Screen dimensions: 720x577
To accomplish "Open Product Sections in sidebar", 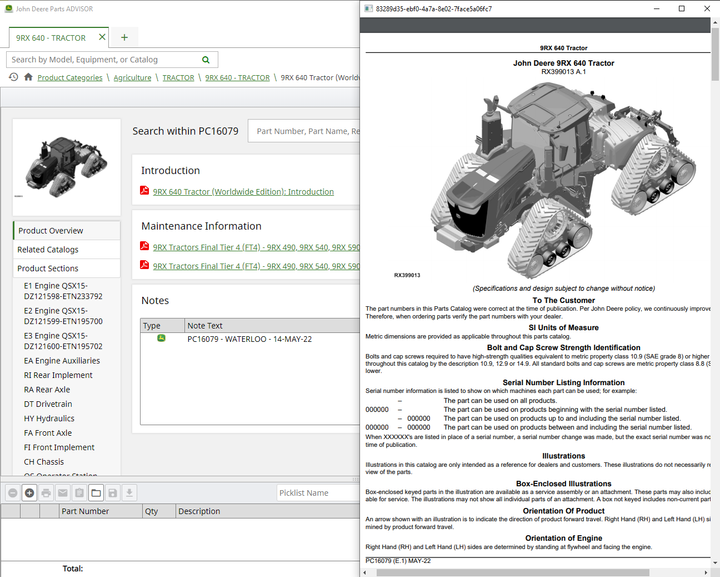I will point(67,268).
